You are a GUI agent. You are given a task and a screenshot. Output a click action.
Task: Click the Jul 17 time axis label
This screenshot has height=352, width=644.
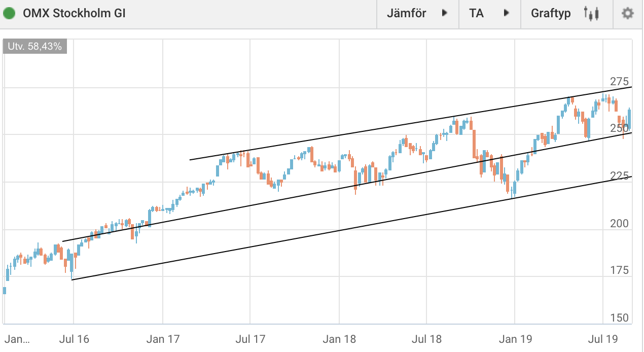coord(251,338)
